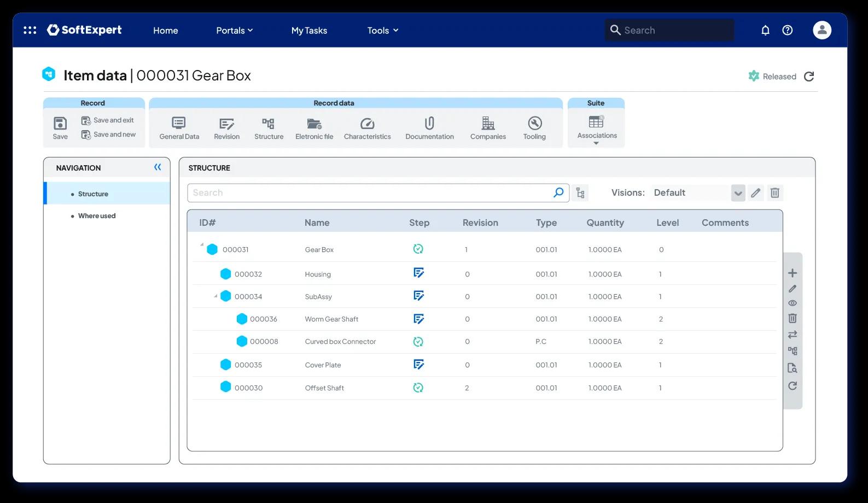Screen dimensions: 868x503
Task: Open the Portals menu
Action: point(234,31)
